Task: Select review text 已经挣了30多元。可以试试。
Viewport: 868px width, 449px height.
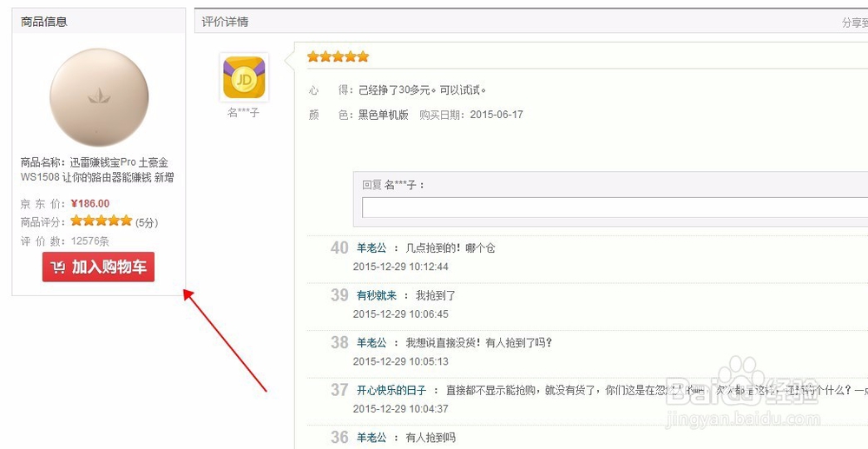Action: coord(423,90)
